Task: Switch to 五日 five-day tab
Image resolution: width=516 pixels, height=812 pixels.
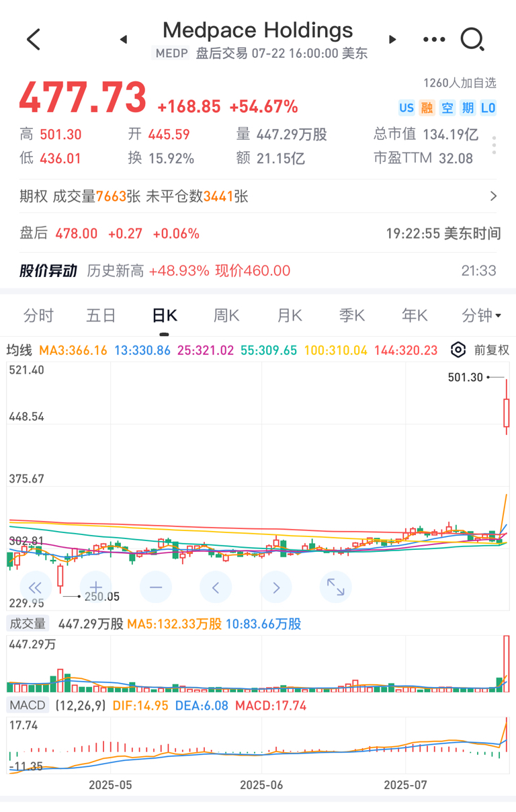Action: coord(101,315)
